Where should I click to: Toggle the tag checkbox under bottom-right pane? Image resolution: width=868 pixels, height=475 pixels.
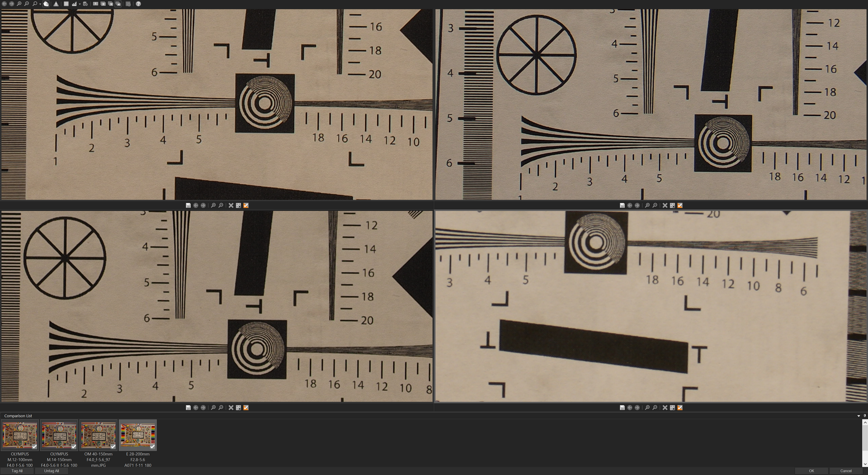click(x=680, y=408)
